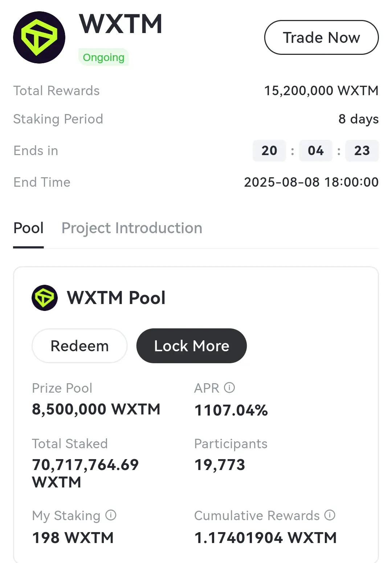392x563 pixels.
Task: Tap the countdown hours box showing 20
Action: click(269, 150)
